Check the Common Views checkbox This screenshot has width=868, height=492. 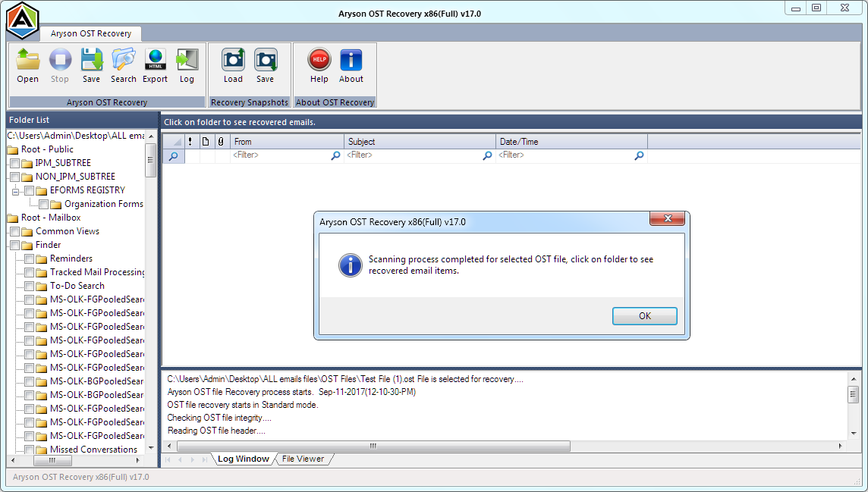click(x=15, y=232)
